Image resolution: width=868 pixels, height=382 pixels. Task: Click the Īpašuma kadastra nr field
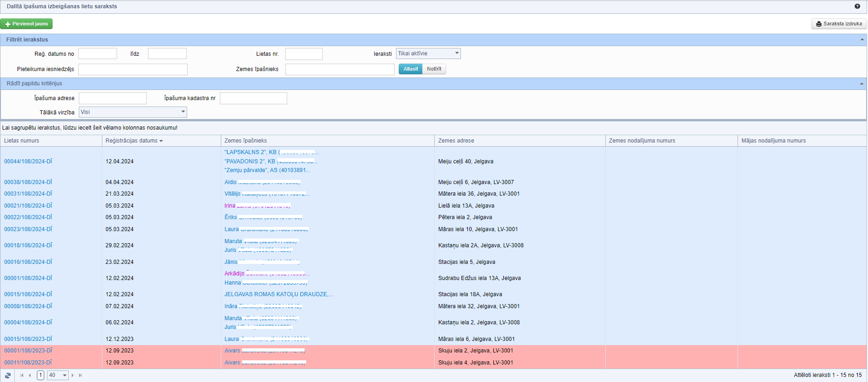click(254, 98)
